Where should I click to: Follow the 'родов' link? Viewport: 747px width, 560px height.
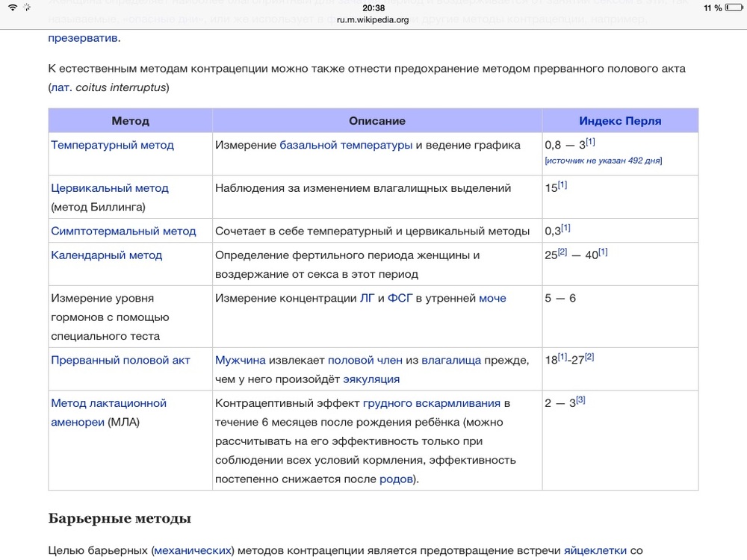tap(396, 479)
